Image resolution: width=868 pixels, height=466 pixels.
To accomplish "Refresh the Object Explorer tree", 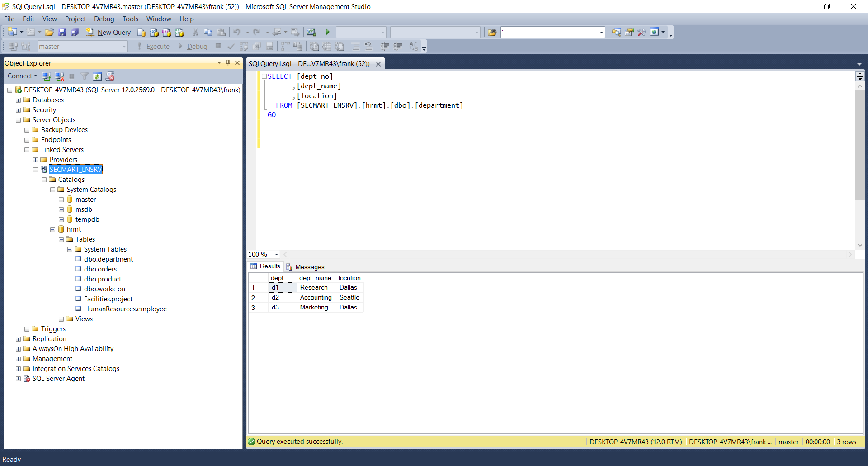I will (97, 76).
